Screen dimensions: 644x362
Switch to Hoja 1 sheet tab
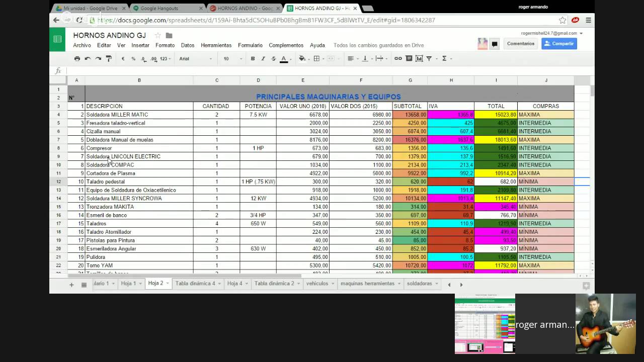point(128,284)
